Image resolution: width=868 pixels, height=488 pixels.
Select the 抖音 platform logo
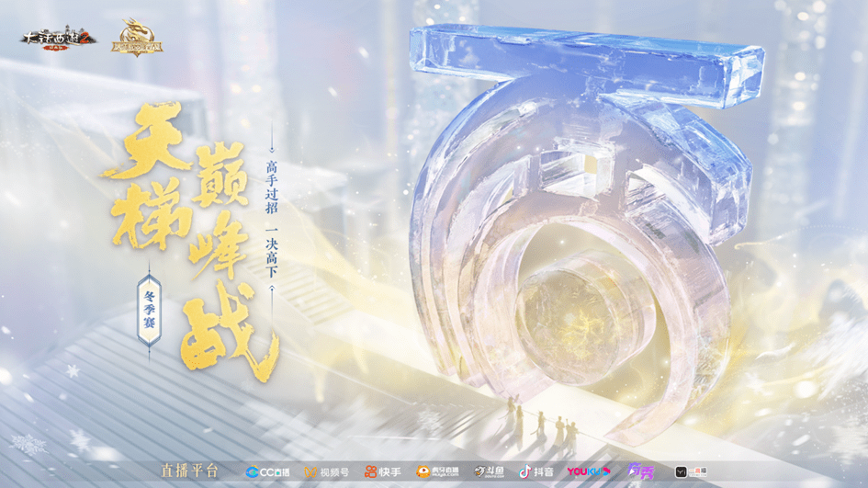point(535,472)
